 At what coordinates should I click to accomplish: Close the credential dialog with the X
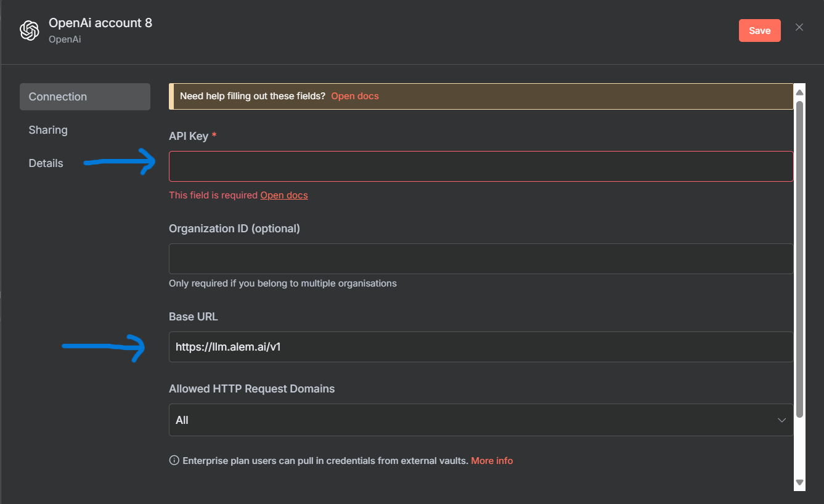point(799,27)
